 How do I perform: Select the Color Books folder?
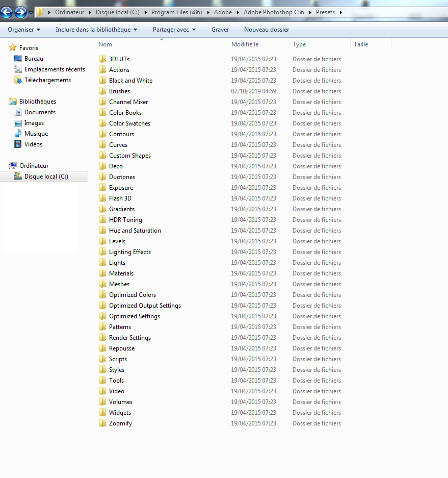tap(125, 113)
